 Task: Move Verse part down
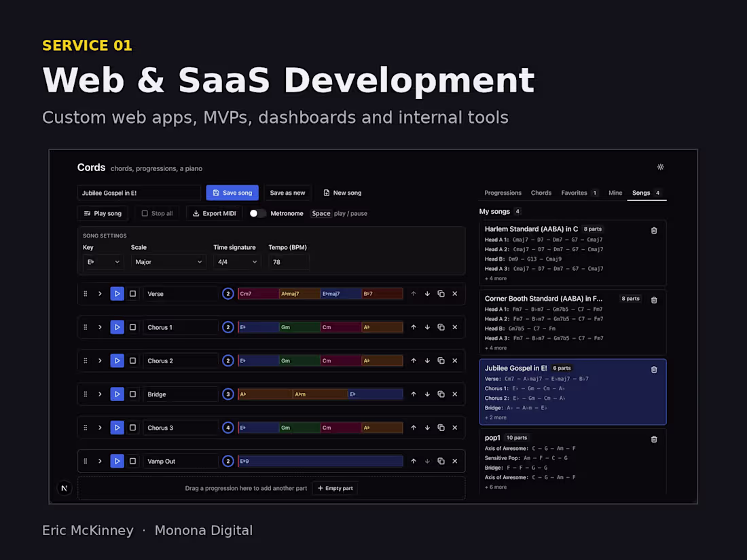(427, 294)
